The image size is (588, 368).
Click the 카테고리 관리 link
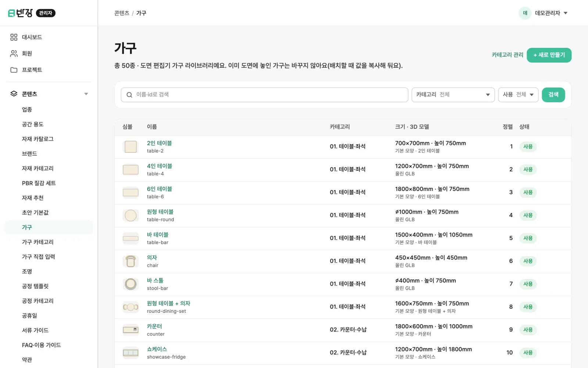[508, 55]
